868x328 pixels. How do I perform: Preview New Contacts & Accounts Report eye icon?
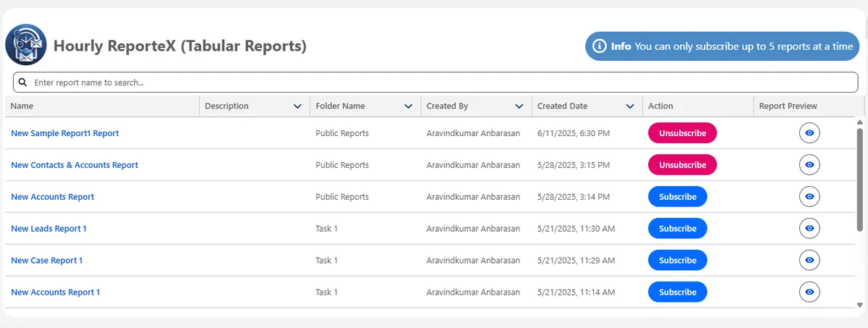[x=809, y=165]
